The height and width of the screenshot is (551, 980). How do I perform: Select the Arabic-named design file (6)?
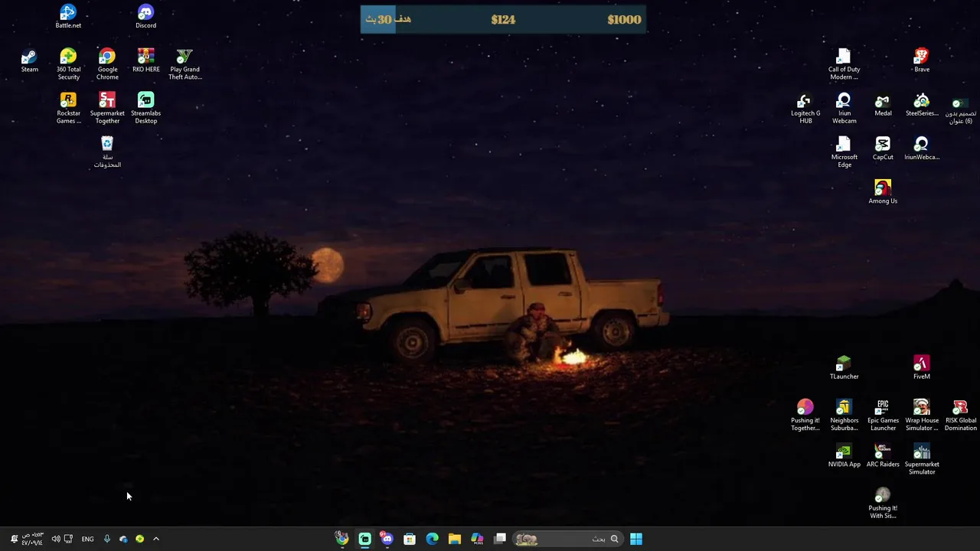click(x=960, y=110)
